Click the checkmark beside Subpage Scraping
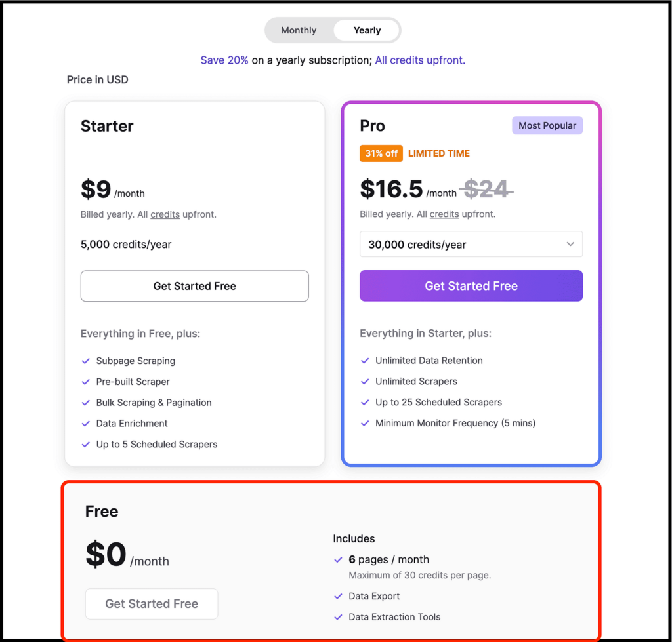This screenshot has width=672, height=642. 86,361
